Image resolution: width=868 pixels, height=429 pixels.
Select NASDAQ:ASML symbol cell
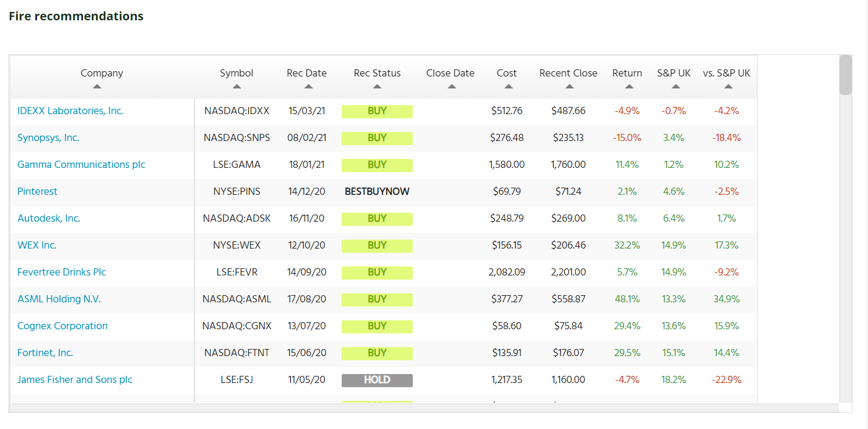coord(237,299)
